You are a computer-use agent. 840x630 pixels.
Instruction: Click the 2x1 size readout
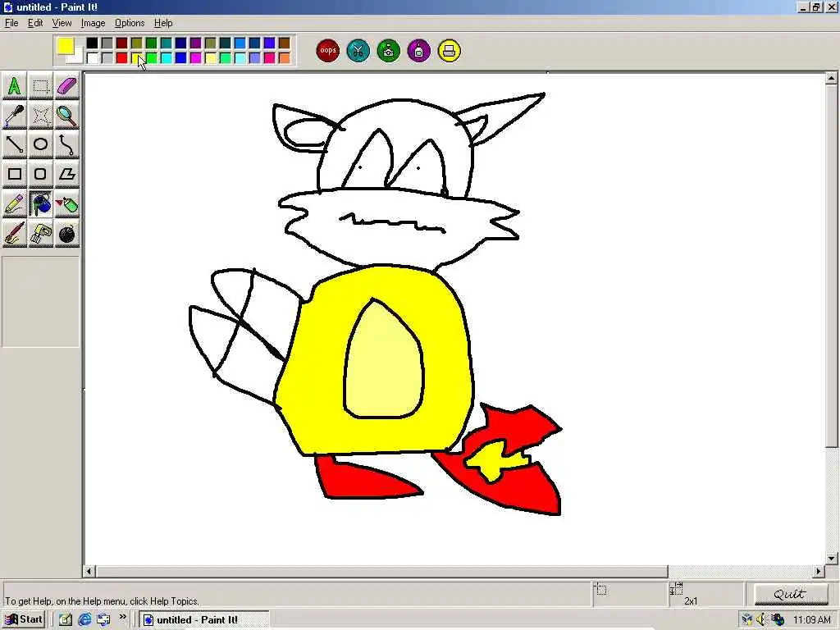tap(691, 601)
